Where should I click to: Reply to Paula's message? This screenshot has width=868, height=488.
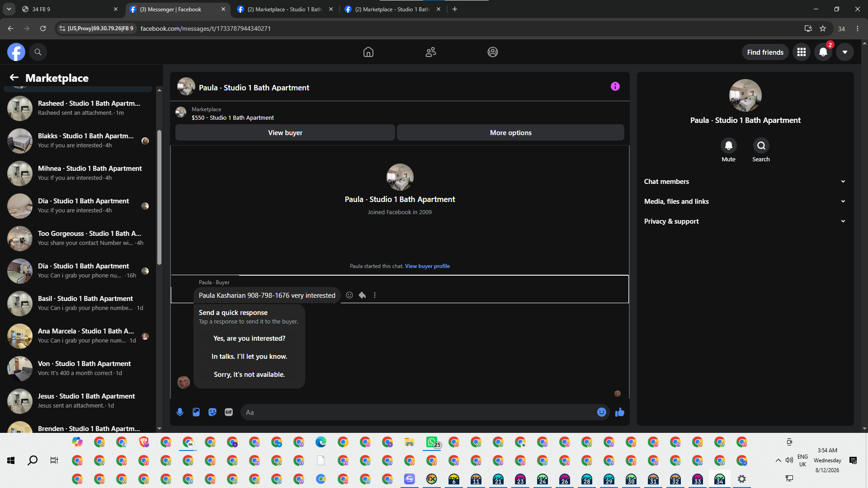click(362, 295)
